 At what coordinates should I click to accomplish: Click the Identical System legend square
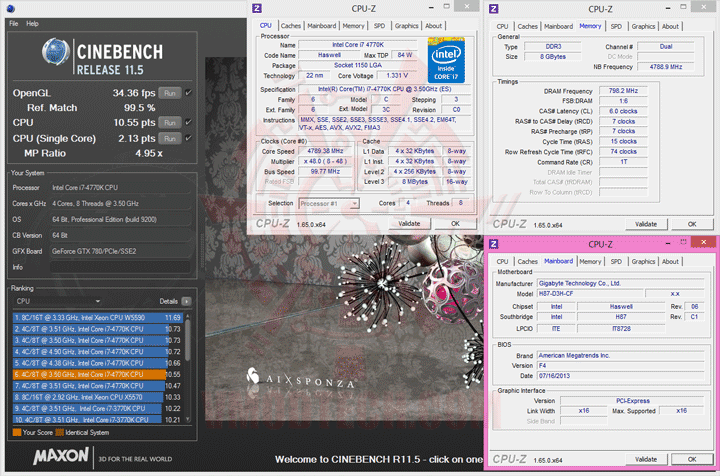click(60, 432)
